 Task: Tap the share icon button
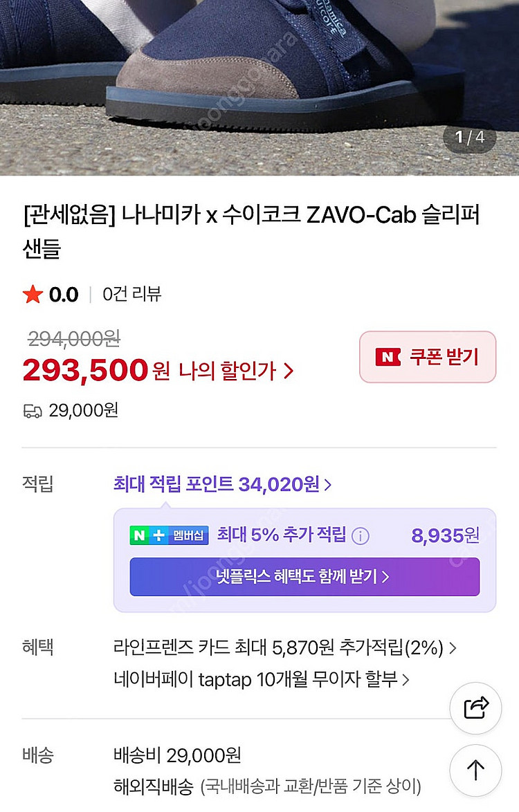point(475,706)
